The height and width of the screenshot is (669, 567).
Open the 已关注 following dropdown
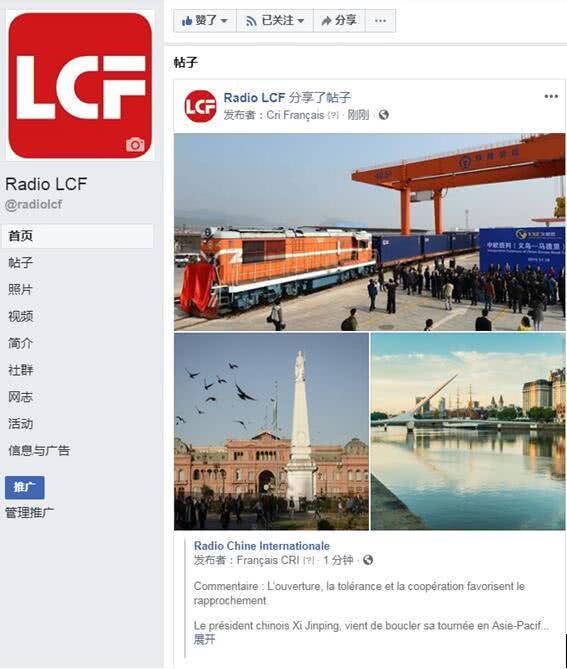(x=275, y=20)
